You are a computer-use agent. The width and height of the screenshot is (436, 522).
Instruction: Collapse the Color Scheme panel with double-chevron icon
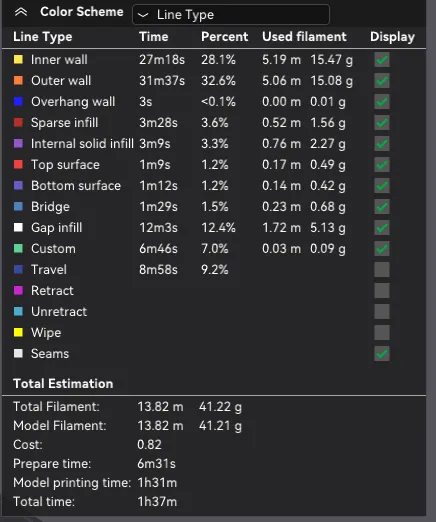[21, 12]
